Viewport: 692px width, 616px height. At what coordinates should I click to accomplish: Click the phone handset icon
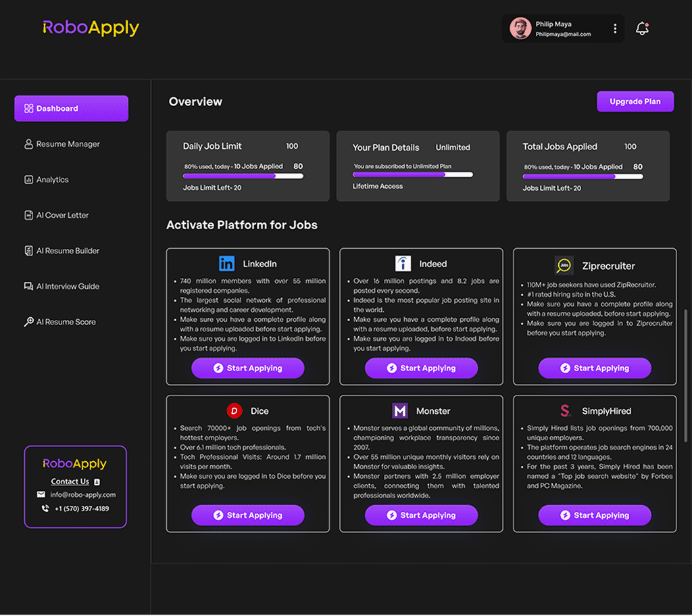click(x=45, y=508)
